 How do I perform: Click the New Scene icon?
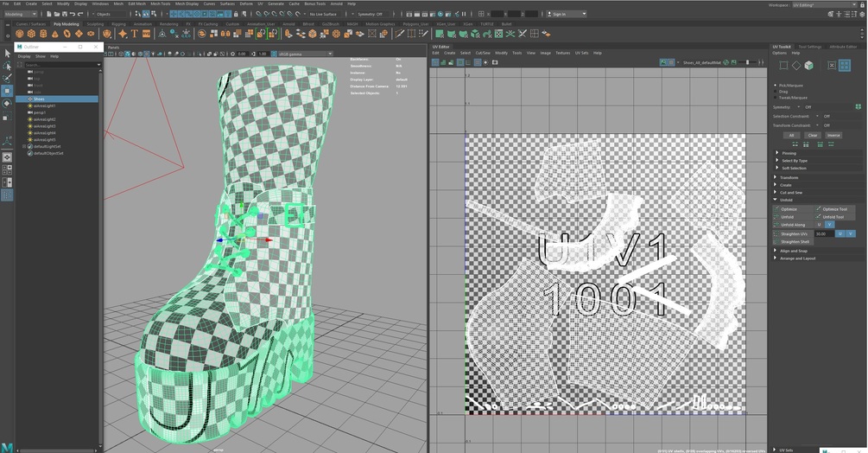[49, 14]
